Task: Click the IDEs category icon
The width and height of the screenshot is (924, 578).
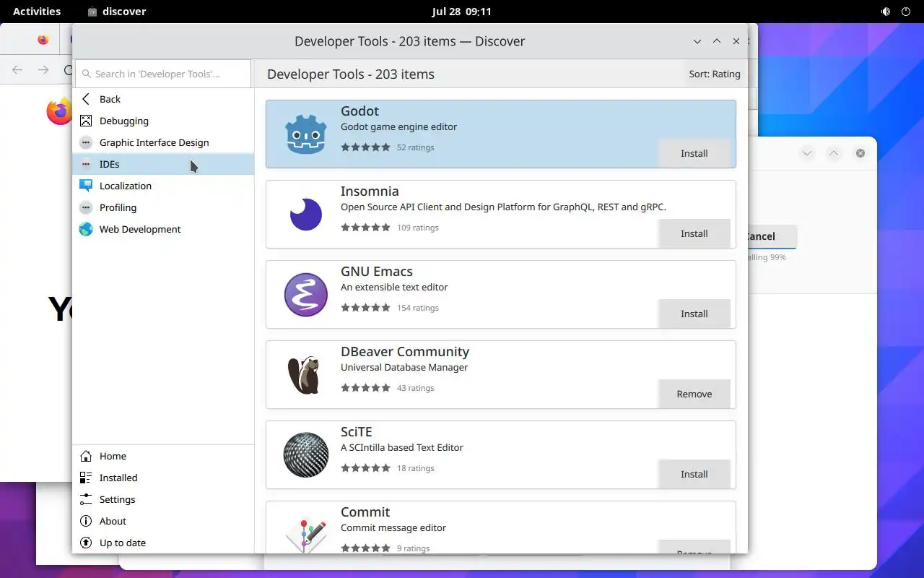Action: (86, 164)
